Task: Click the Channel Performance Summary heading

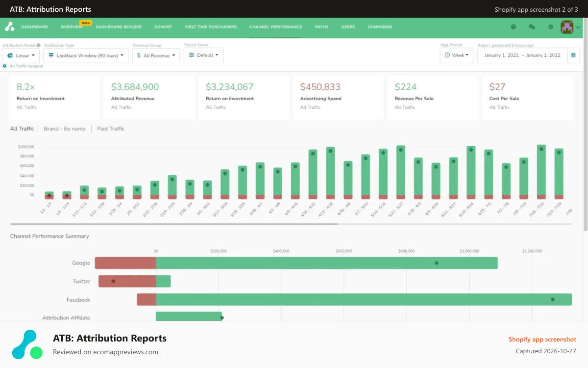Action: pyautogui.click(x=49, y=236)
